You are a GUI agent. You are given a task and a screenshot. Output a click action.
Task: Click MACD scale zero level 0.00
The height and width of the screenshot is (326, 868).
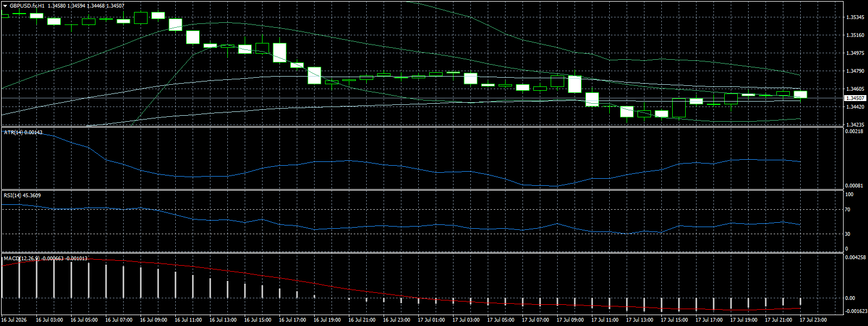click(850, 298)
